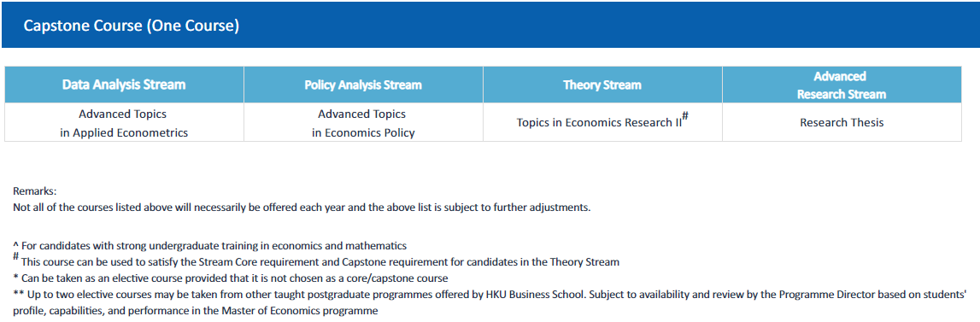
Task: Click Topics in Economics Research II course
Action: pos(599,123)
